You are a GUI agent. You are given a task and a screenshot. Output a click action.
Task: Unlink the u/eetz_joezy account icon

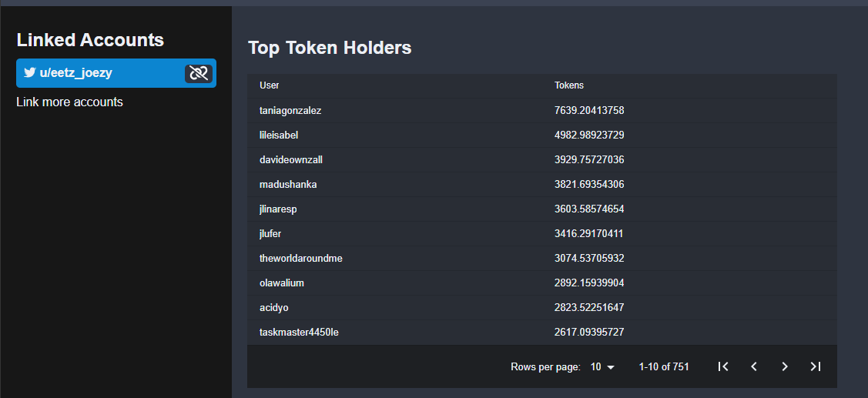pos(198,73)
